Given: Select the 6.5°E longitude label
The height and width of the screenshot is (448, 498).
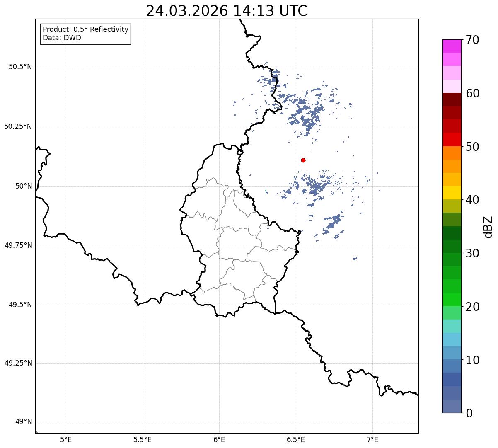Looking at the screenshot, I should (296, 439).
